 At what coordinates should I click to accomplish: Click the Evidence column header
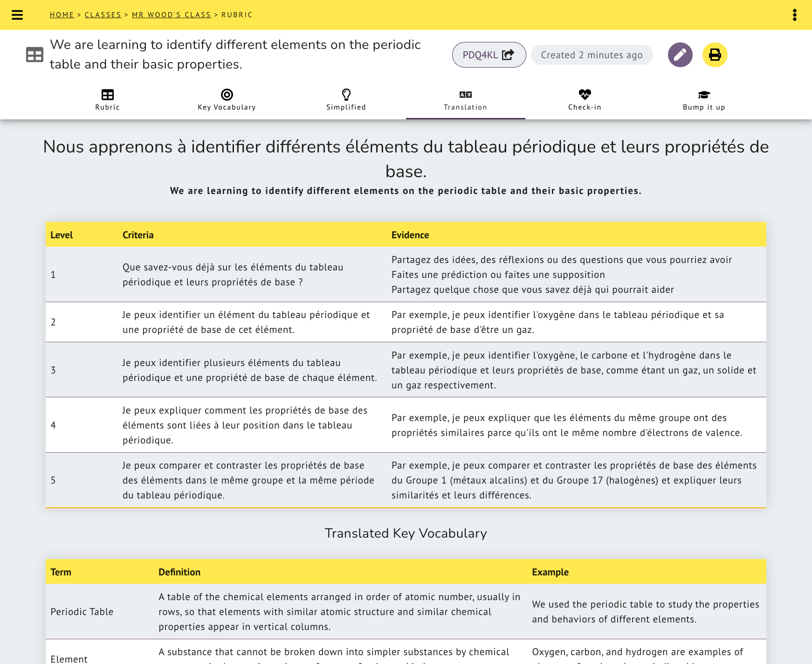click(x=410, y=235)
